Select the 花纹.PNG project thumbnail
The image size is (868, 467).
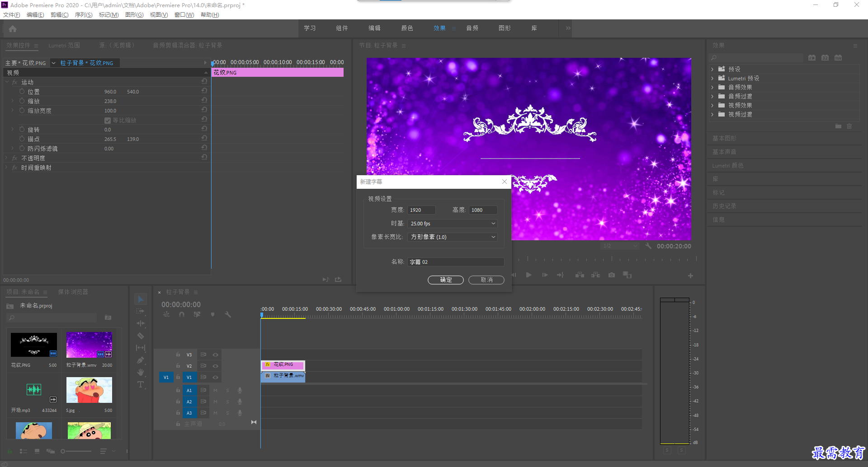(x=34, y=345)
